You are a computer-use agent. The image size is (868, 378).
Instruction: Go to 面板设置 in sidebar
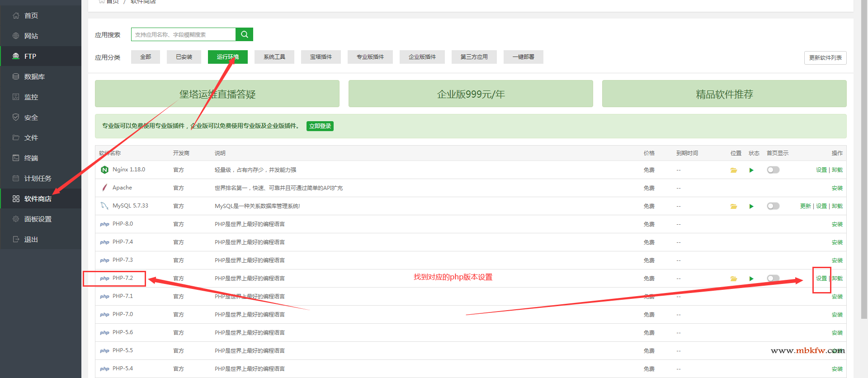click(x=38, y=219)
